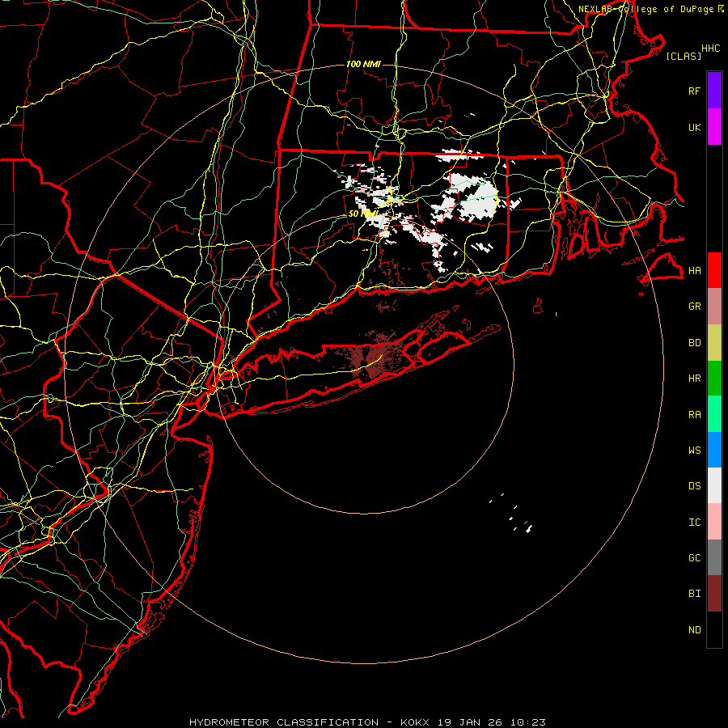Pick the dark green HR legend swatch
The image size is (728, 728).
click(714, 379)
